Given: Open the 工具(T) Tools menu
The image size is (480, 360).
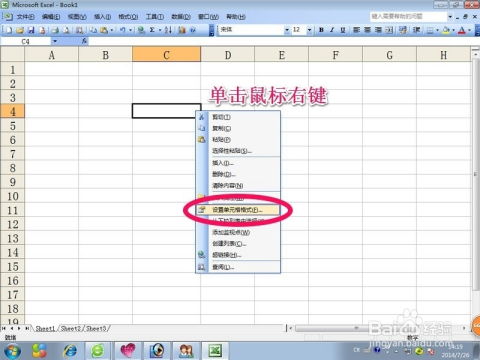Looking at the screenshot, I should 155,16.
